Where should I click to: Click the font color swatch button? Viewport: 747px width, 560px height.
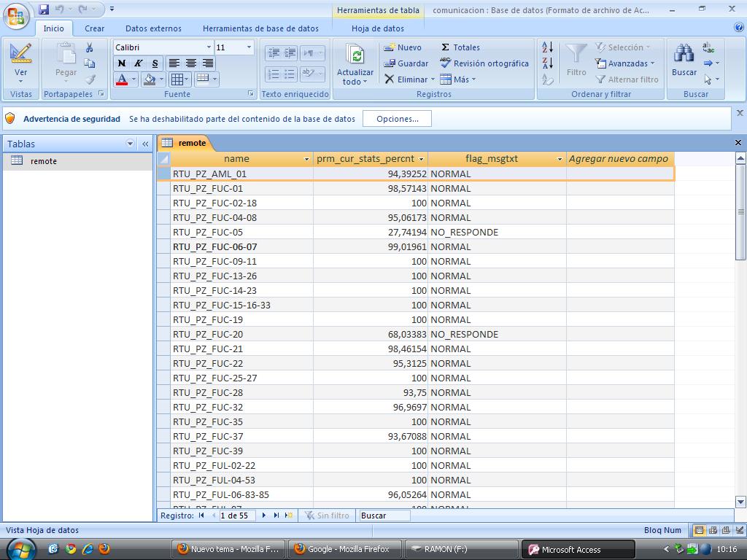122,79
